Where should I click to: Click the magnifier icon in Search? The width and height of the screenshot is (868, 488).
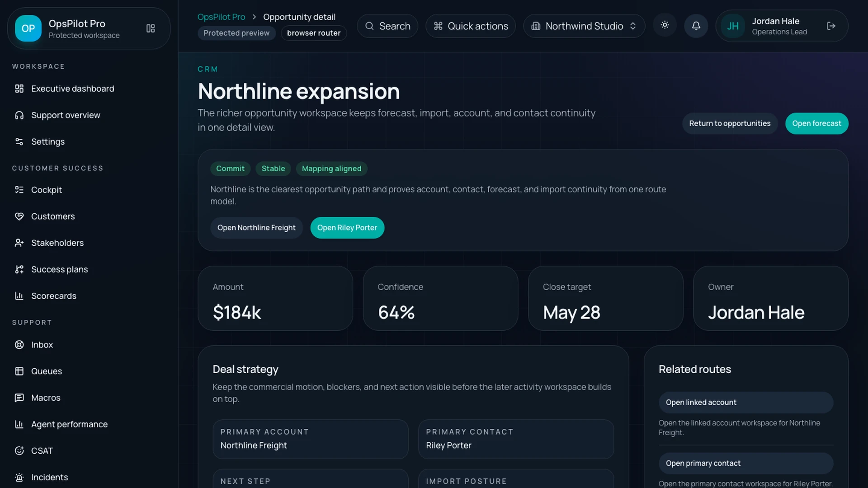coord(369,26)
